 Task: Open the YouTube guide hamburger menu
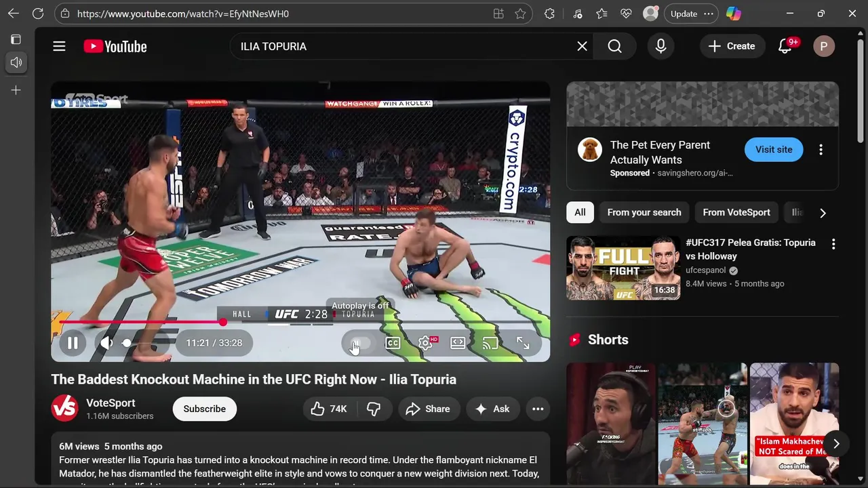coord(59,46)
